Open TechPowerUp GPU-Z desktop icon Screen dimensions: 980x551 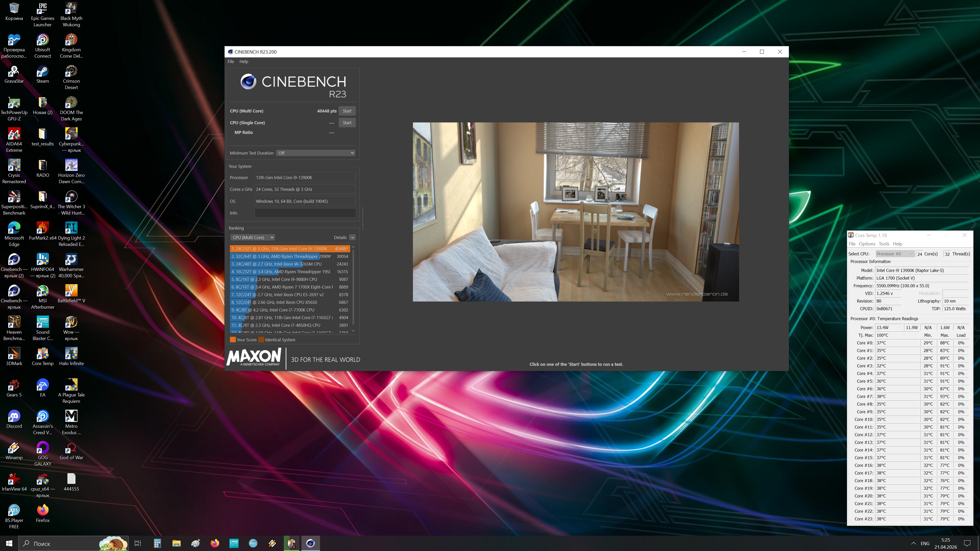(14, 103)
